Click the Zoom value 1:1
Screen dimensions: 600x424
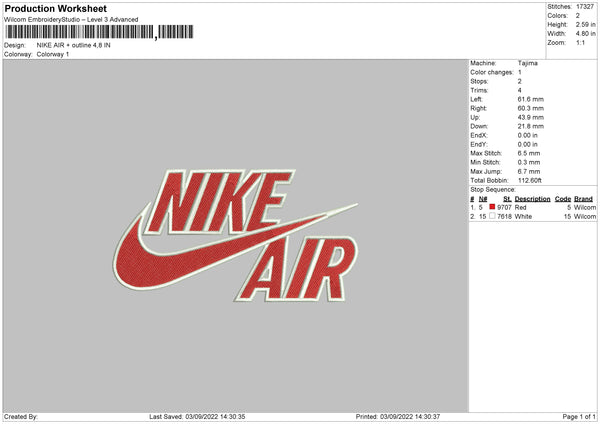click(x=580, y=43)
